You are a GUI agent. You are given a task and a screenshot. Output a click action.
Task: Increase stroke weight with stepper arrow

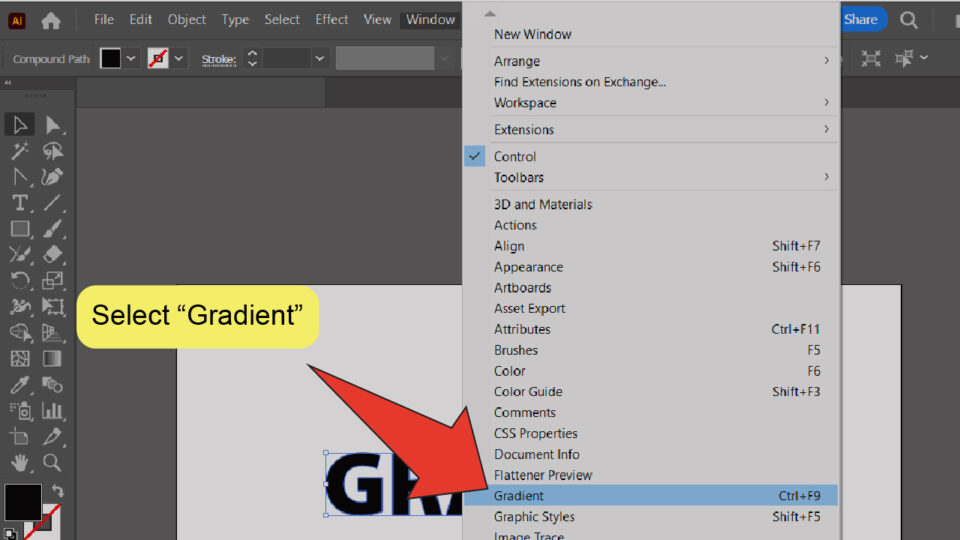tap(252, 53)
